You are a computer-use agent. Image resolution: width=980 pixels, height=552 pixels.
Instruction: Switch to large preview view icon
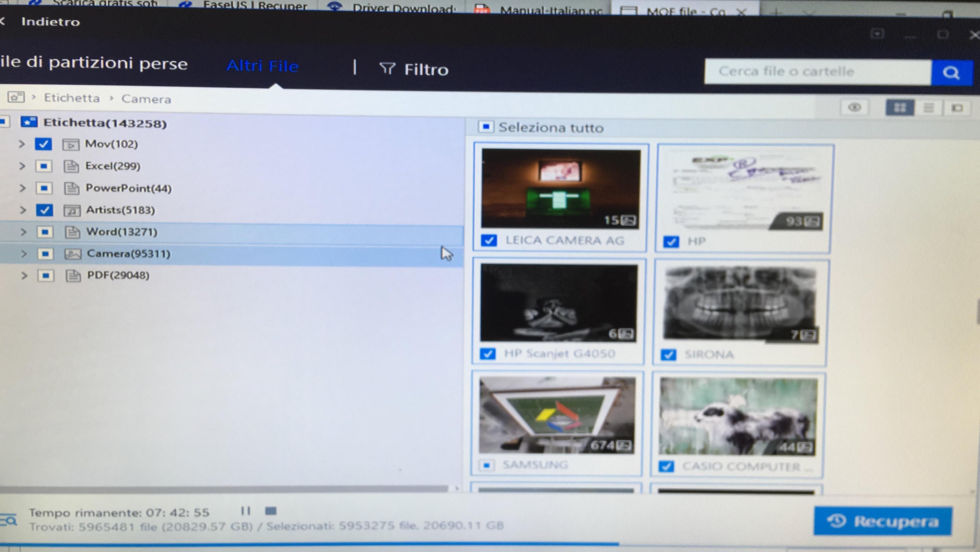pos(957,109)
